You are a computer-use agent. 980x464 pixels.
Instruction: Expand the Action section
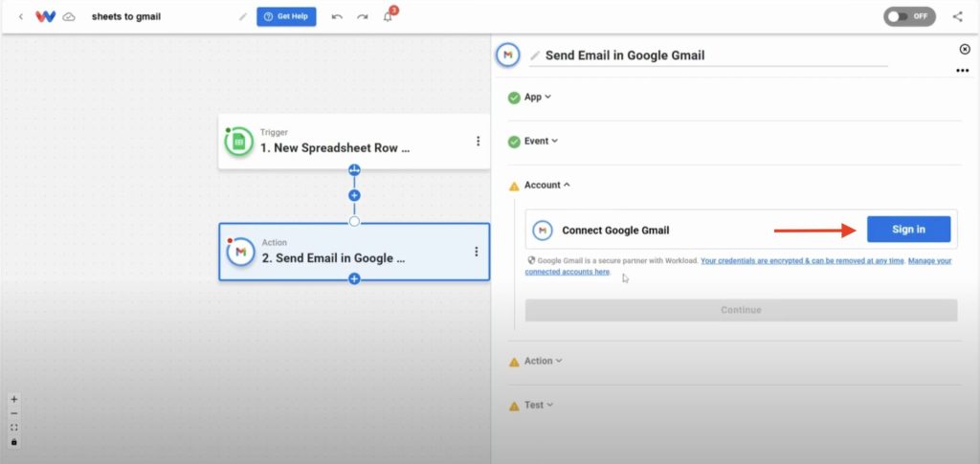pyautogui.click(x=543, y=361)
